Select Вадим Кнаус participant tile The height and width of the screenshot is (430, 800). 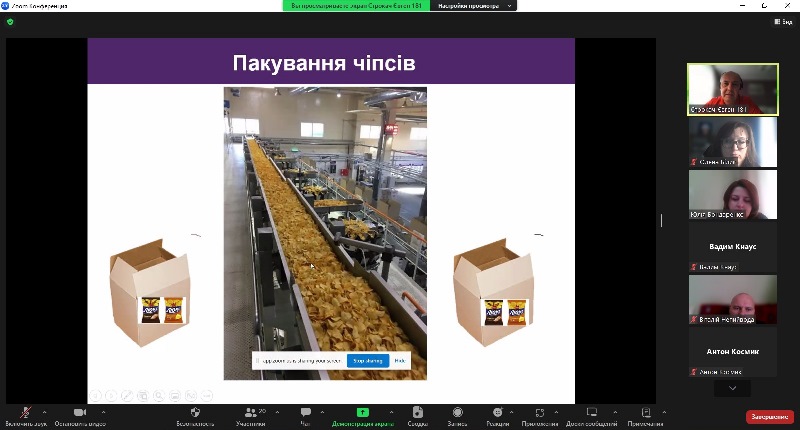click(733, 247)
